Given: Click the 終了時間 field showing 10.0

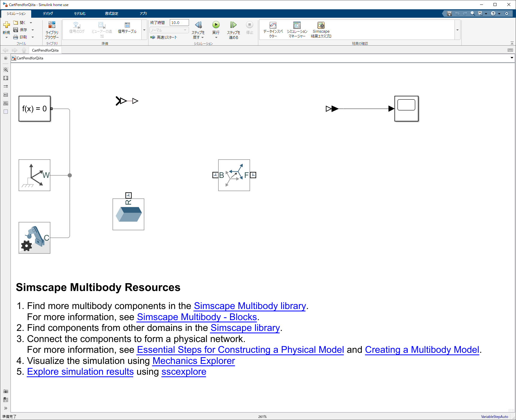Looking at the screenshot, I should click(179, 22).
